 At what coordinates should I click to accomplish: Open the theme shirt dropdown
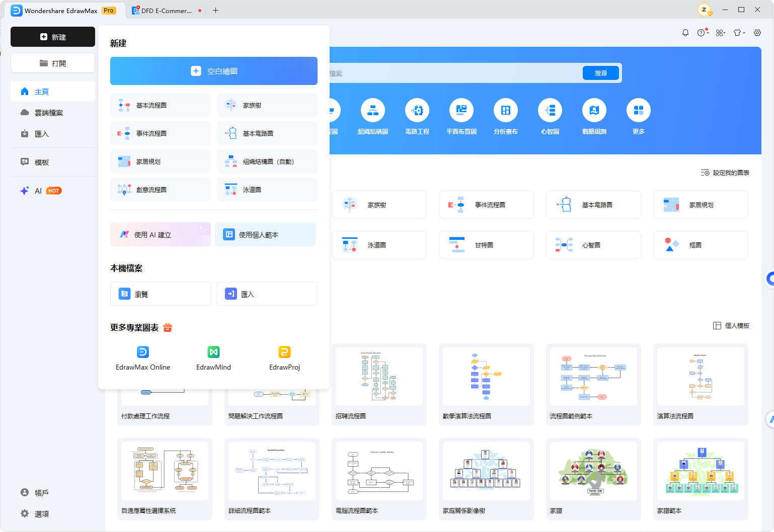pyautogui.click(x=739, y=33)
